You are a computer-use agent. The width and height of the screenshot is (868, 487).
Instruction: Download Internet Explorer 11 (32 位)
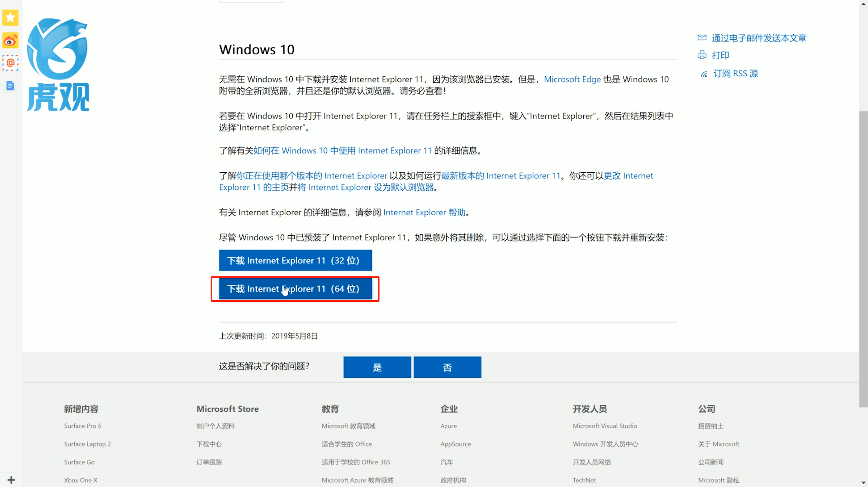pyautogui.click(x=295, y=260)
